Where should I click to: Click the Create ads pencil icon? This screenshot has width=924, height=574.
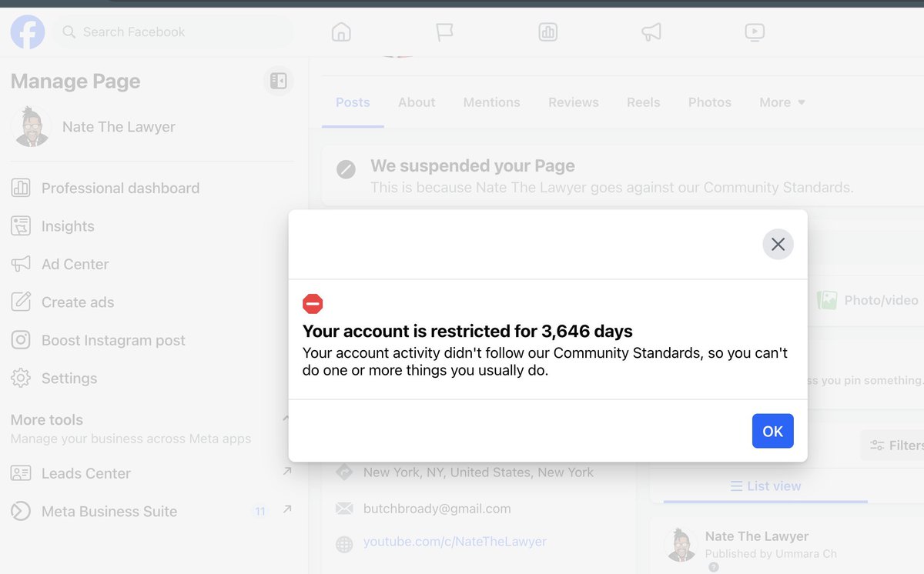[x=21, y=302]
